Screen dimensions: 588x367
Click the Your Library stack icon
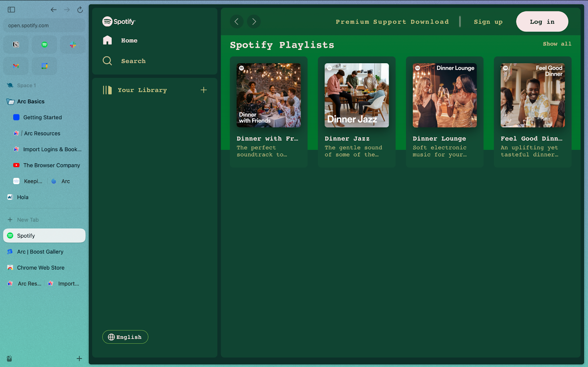(107, 90)
